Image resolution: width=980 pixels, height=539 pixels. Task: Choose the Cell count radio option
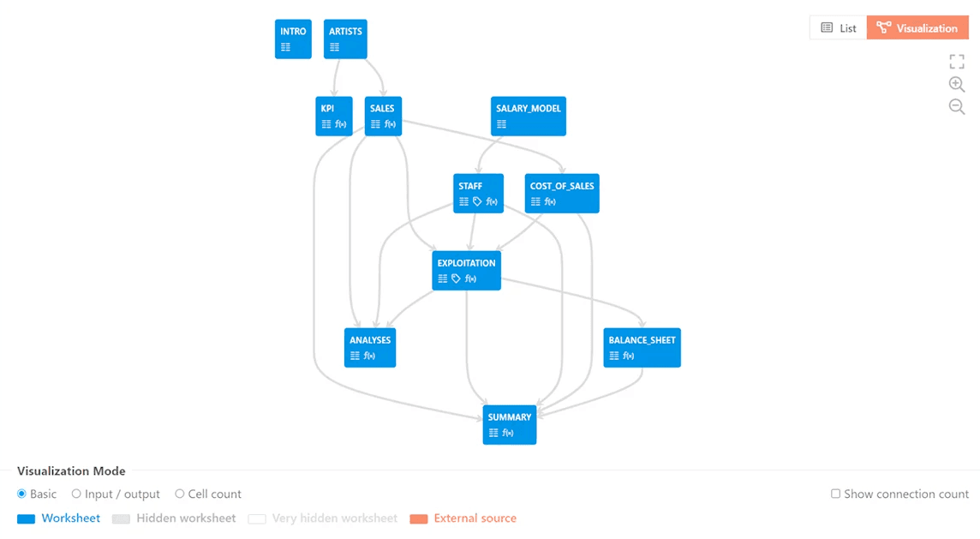(180, 494)
